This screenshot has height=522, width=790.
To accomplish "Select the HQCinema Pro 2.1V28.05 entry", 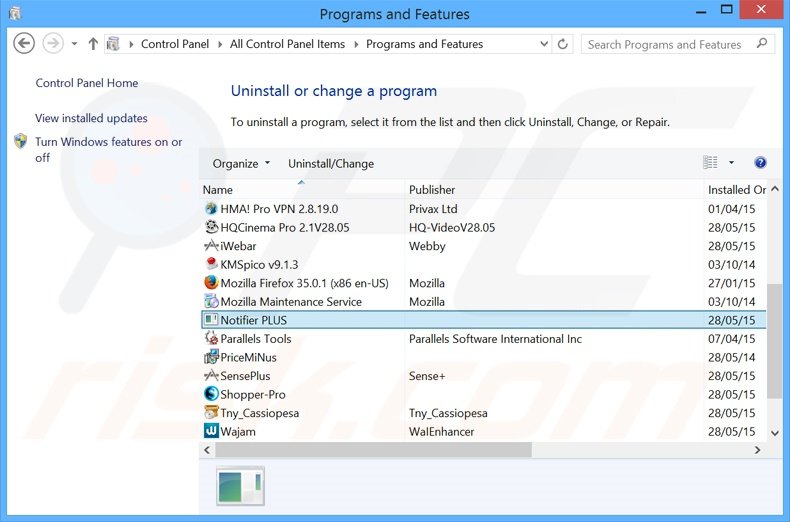I will pos(285,228).
